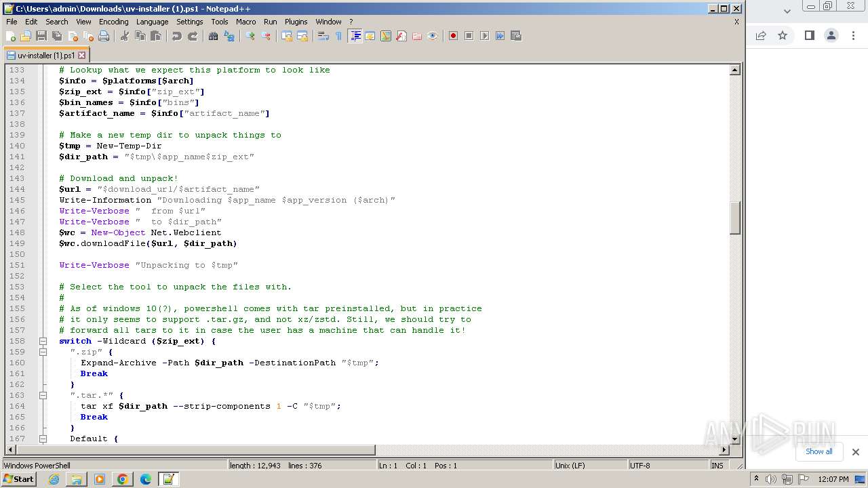Image resolution: width=868 pixels, height=488 pixels.
Task: Click the Chrome share page icon
Action: [761, 35]
